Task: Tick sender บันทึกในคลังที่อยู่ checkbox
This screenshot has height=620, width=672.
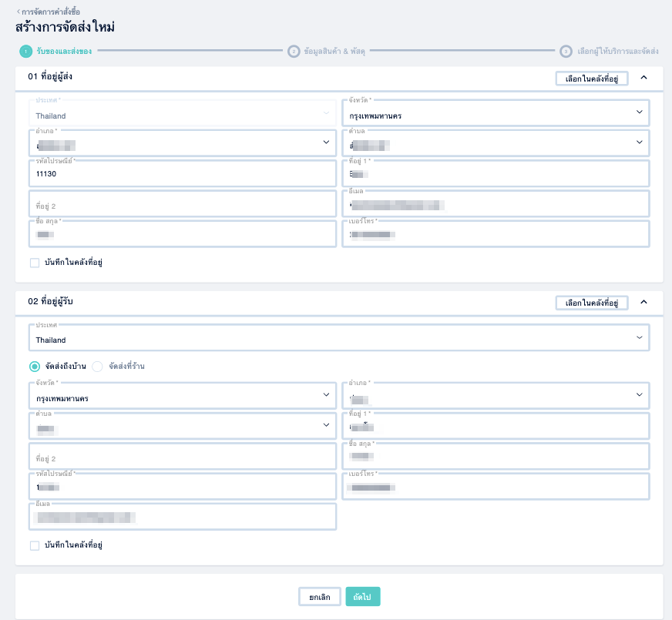Action: pyautogui.click(x=35, y=263)
